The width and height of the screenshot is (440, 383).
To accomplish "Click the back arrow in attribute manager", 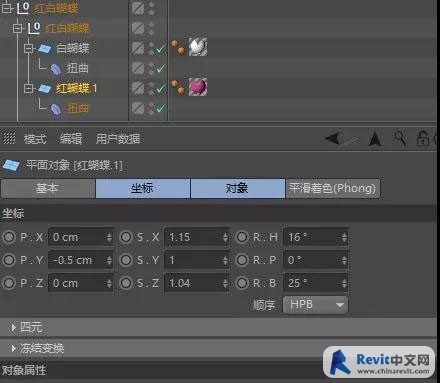I will (333, 138).
